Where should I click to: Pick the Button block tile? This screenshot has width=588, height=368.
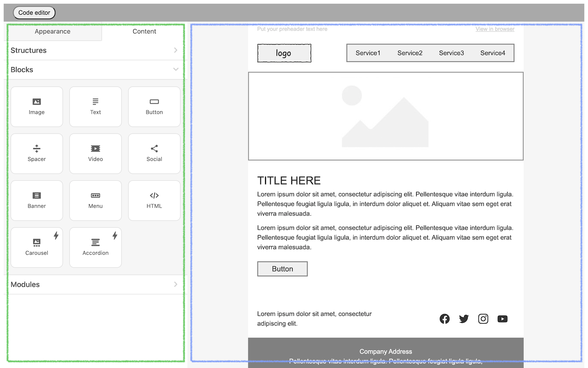(154, 107)
